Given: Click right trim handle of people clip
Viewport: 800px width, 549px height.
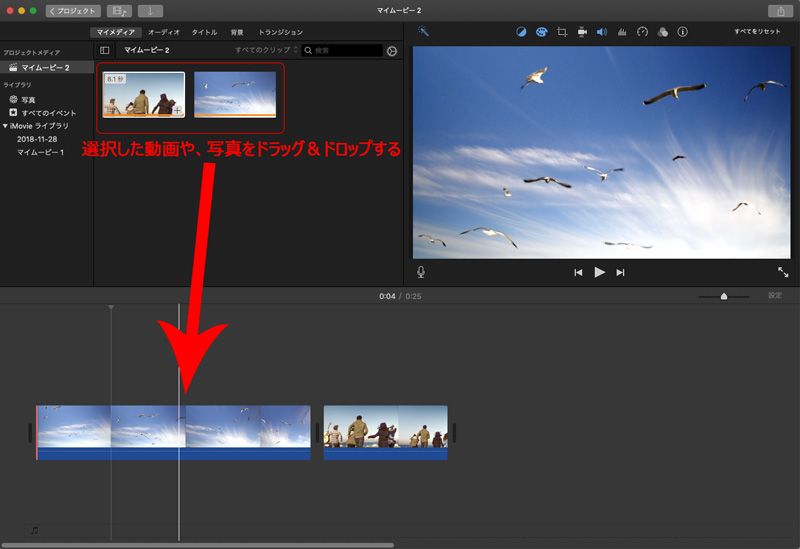Looking at the screenshot, I should click(x=454, y=433).
